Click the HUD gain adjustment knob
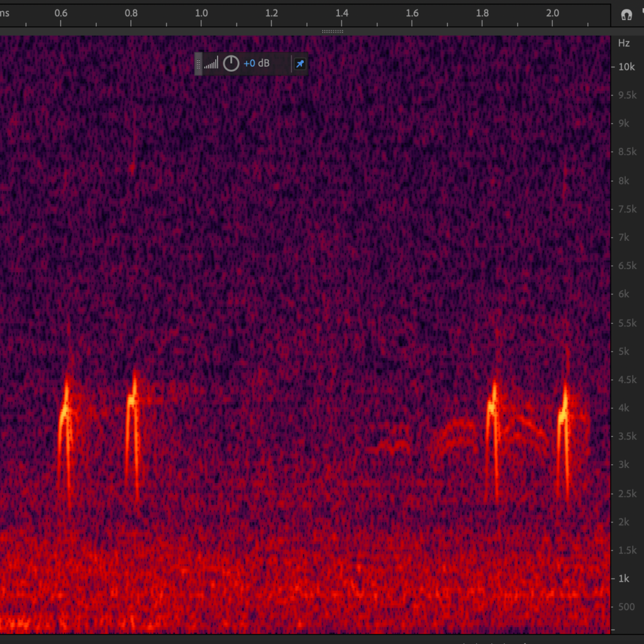The image size is (644, 644). (231, 64)
